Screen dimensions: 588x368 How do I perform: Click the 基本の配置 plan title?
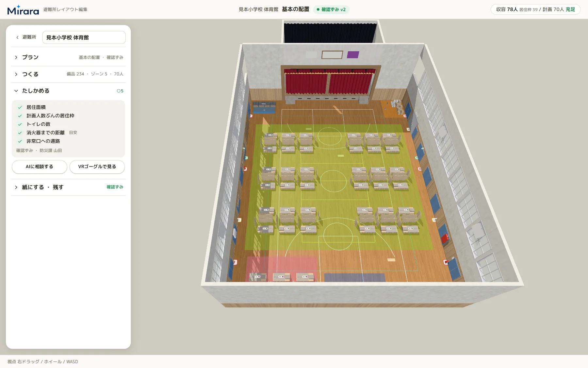(x=296, y=9)
